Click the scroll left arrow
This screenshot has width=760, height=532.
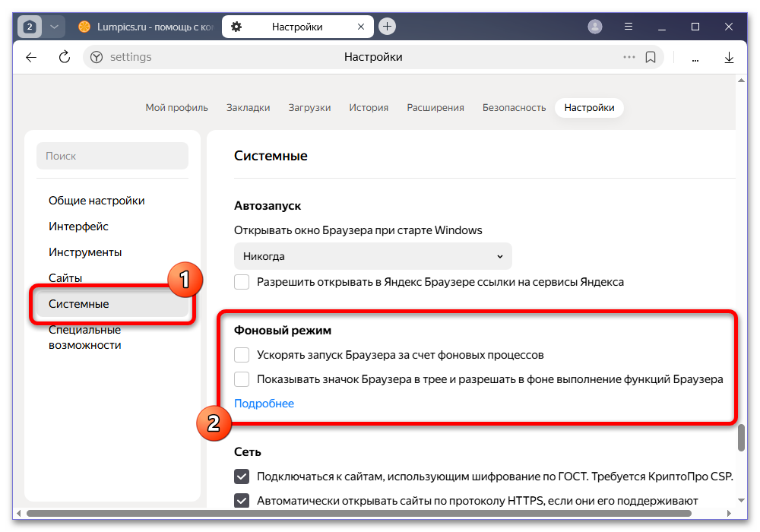(x=18, y=514)
